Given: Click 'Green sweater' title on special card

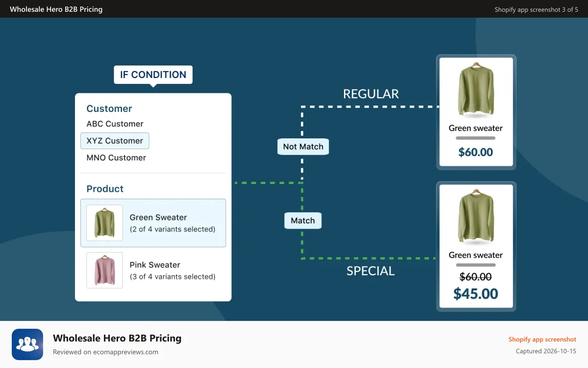Looking at the screenshot, I should 476,255.
